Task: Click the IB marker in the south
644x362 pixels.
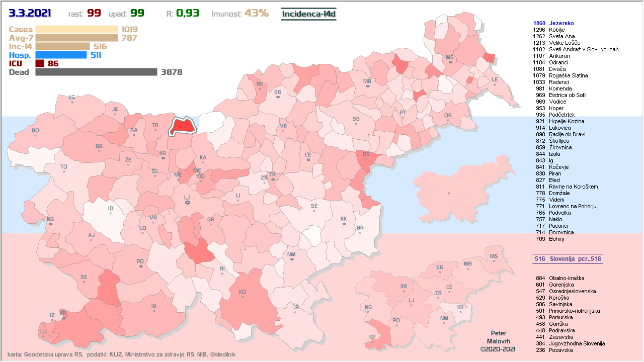Action: pyautogui.click(x=154, y=306)
